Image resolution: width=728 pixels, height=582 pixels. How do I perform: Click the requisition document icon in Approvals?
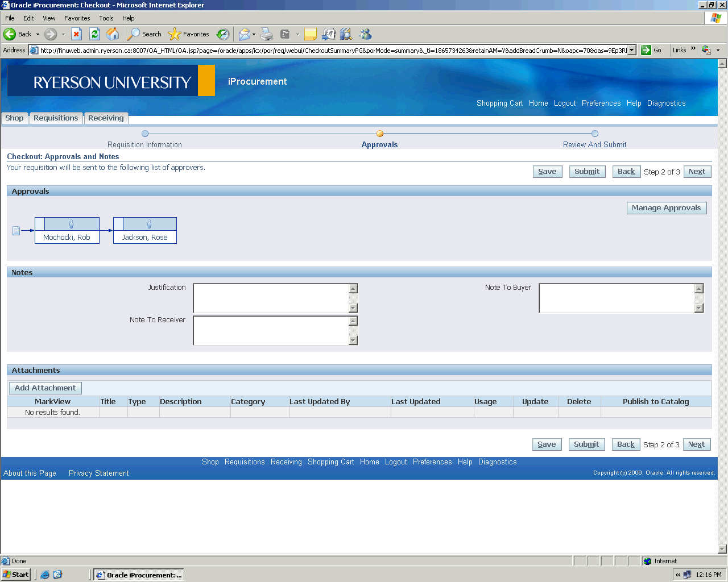coord(16,230)
